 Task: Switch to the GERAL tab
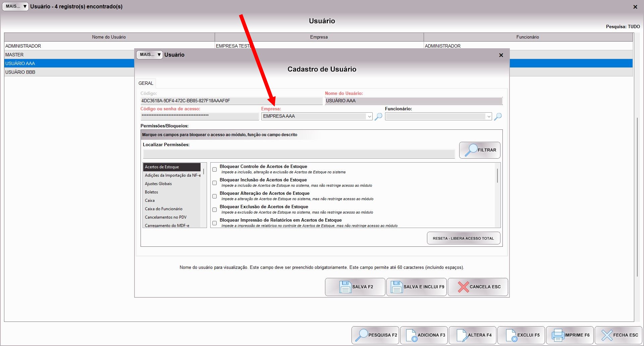(146, 83)
